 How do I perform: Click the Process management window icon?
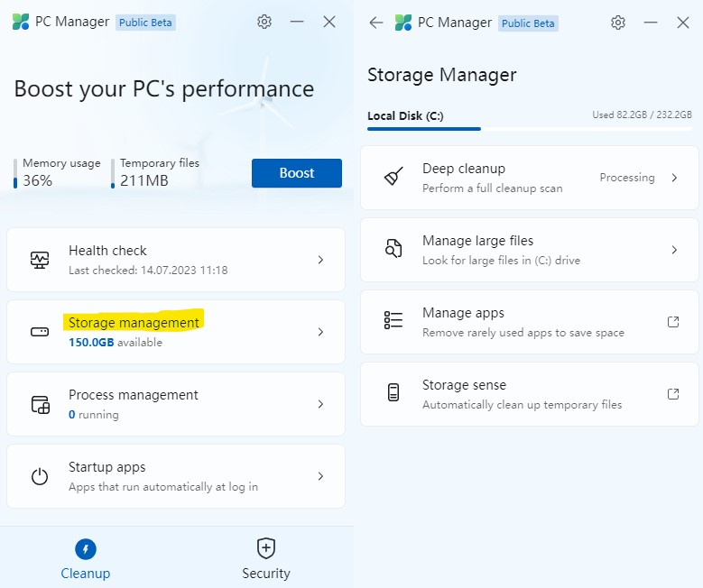[41, 404]
